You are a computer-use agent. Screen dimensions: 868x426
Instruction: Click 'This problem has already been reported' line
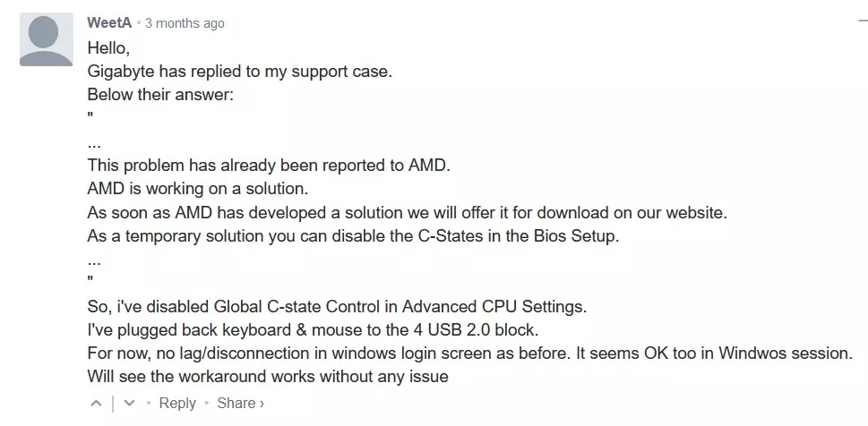pyautogui.click(x=270, y=166)
